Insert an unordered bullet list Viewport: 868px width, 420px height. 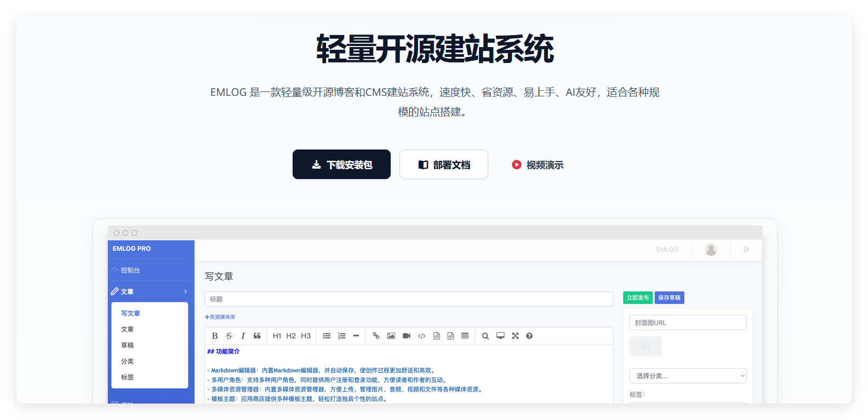[x=327, y=336]
